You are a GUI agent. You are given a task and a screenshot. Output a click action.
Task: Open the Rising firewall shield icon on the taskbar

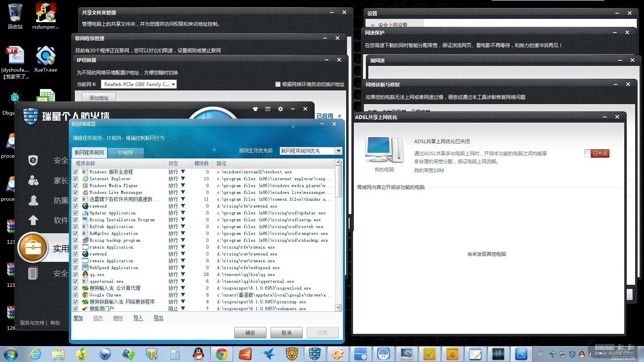(x=315, y=354)
